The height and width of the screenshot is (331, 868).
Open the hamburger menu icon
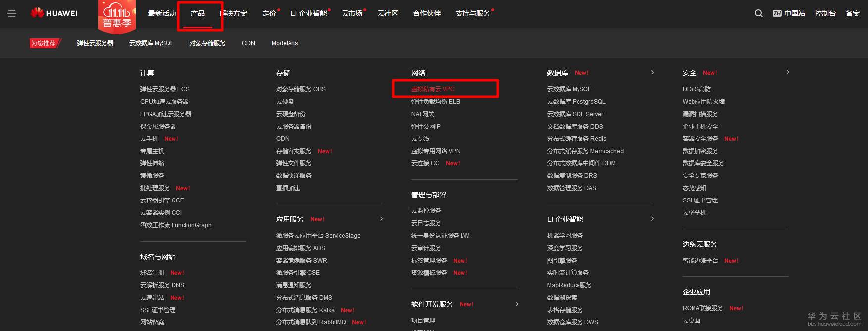pos(12,13)
